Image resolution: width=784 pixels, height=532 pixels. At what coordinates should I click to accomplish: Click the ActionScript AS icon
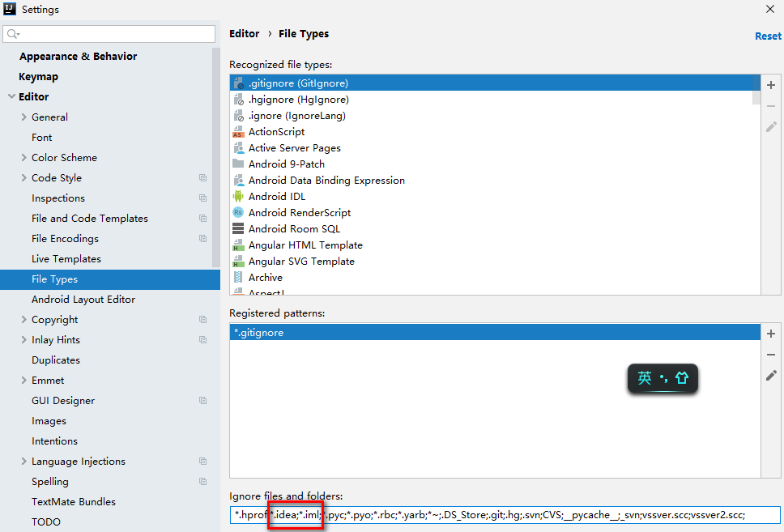(238, 132)
